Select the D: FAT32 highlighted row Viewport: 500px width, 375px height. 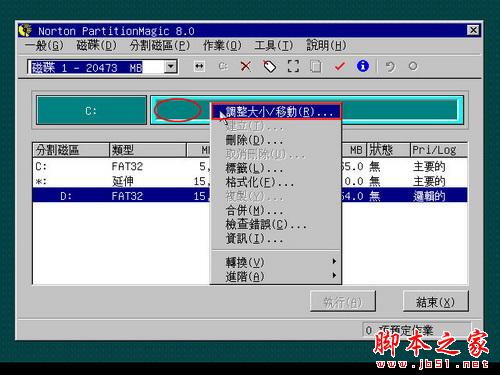click(250, 196)
